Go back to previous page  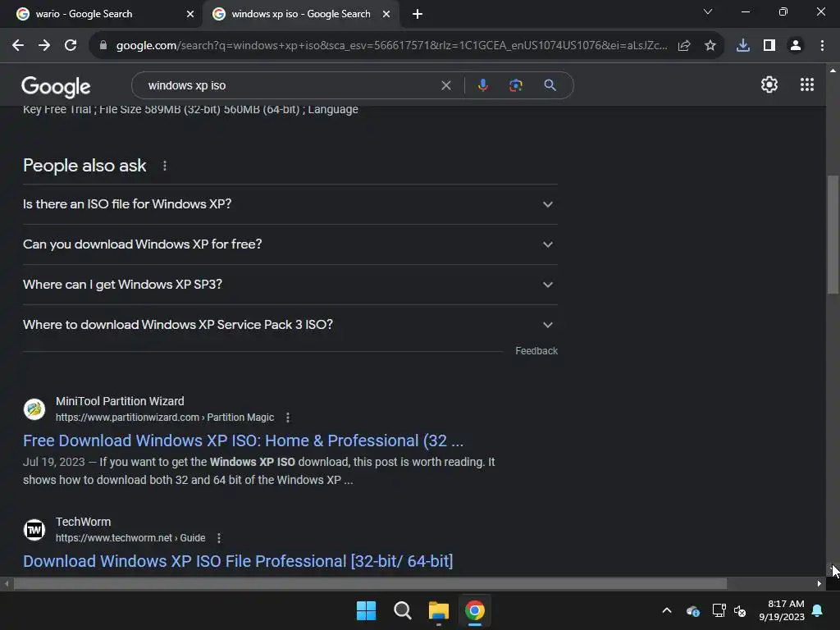[18, 46]
